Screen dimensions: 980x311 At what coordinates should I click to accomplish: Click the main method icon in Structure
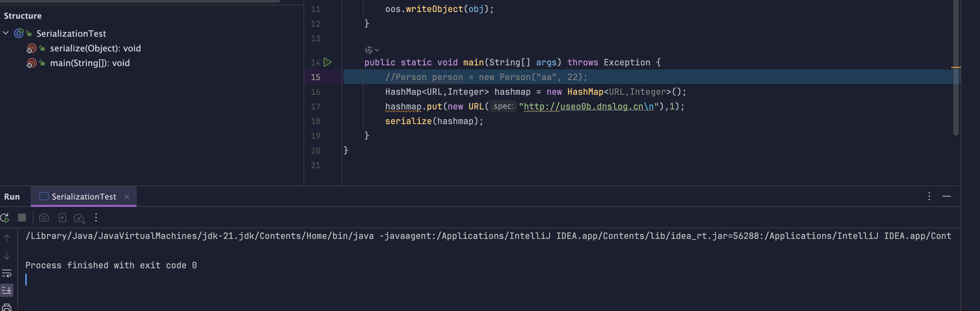32,63
